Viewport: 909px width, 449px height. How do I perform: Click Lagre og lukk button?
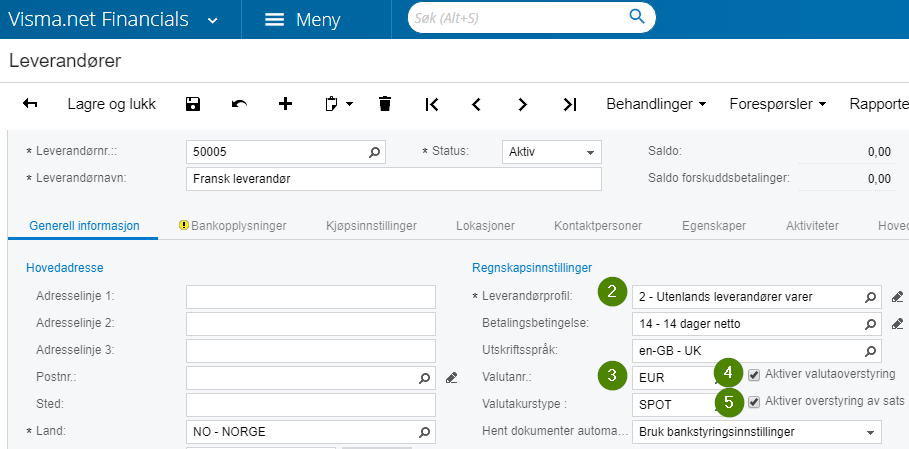click(111, 104)
